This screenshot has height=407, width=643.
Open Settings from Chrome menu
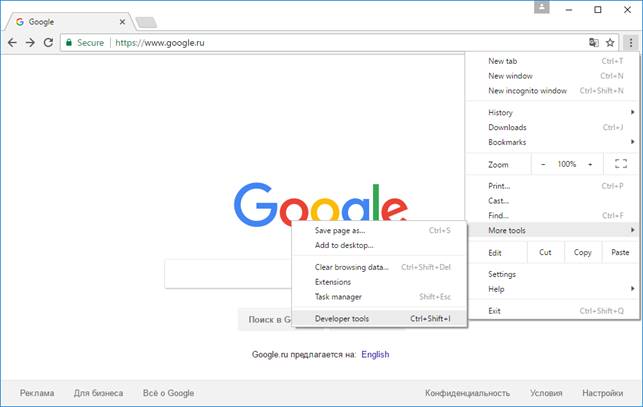552,274
